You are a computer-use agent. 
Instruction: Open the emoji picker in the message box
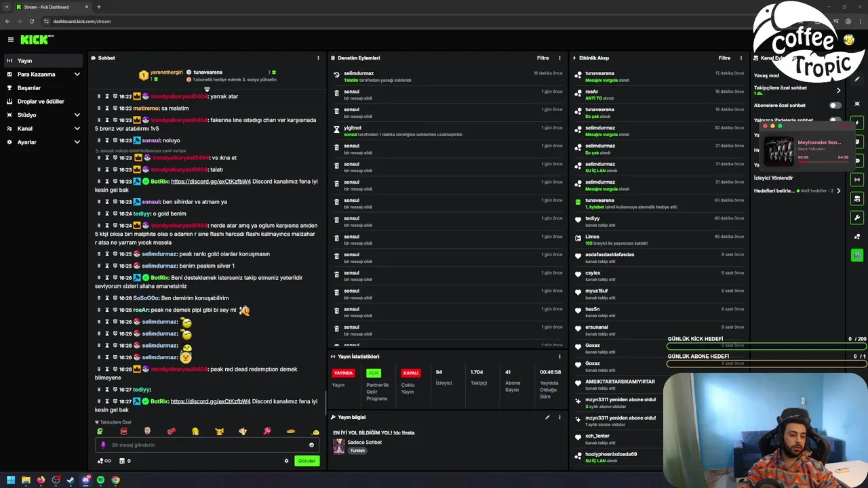tap(311, 445)
